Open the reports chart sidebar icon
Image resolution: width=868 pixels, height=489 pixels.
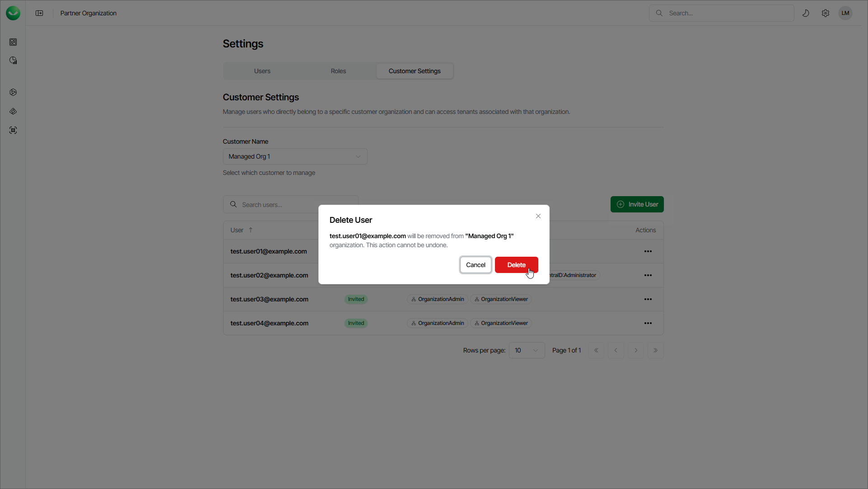(x=13, y=61)
